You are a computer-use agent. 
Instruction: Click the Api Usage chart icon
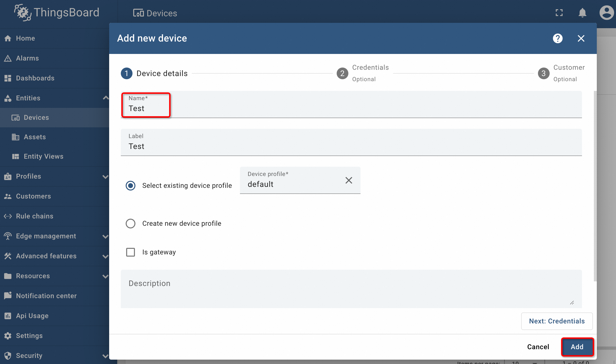[x=8, y=316]
